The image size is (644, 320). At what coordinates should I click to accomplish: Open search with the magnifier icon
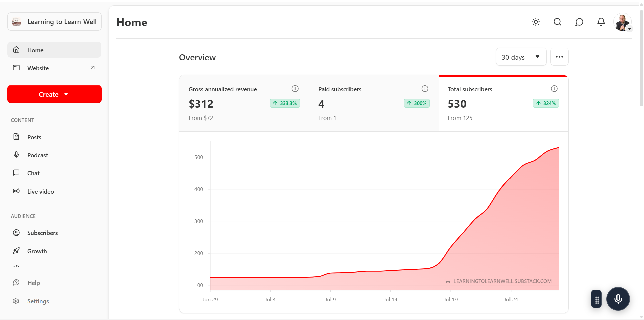(x=557, y=22)
